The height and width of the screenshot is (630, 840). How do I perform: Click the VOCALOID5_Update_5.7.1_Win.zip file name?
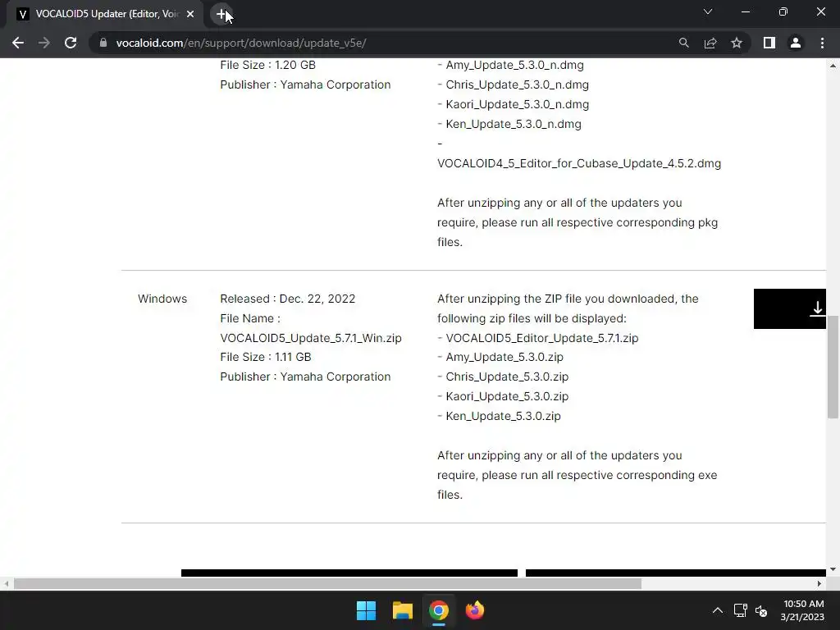[311, 338]
